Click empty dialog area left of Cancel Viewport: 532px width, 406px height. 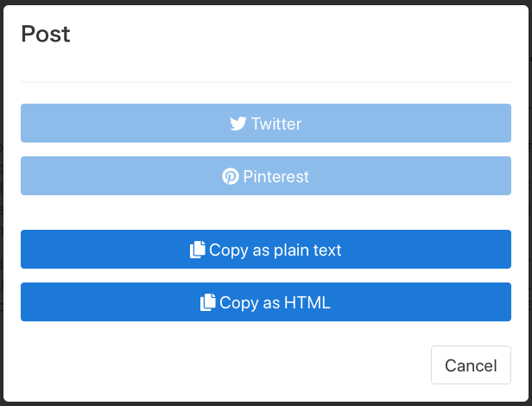coord(224,365)
